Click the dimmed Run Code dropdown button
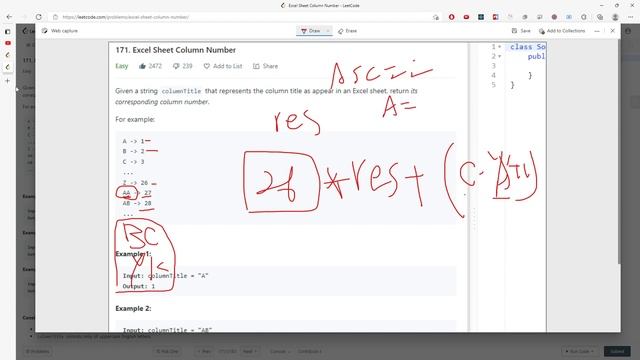This screenshot has height=360, width=640. pyautogui.click(x=580, y=351)
